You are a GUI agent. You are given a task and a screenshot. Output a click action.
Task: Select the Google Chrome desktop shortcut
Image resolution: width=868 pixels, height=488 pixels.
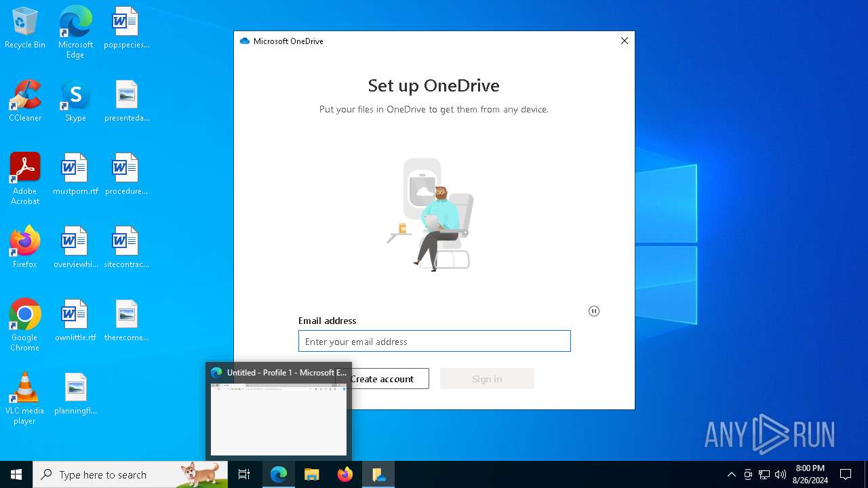(x=25, y=325)
